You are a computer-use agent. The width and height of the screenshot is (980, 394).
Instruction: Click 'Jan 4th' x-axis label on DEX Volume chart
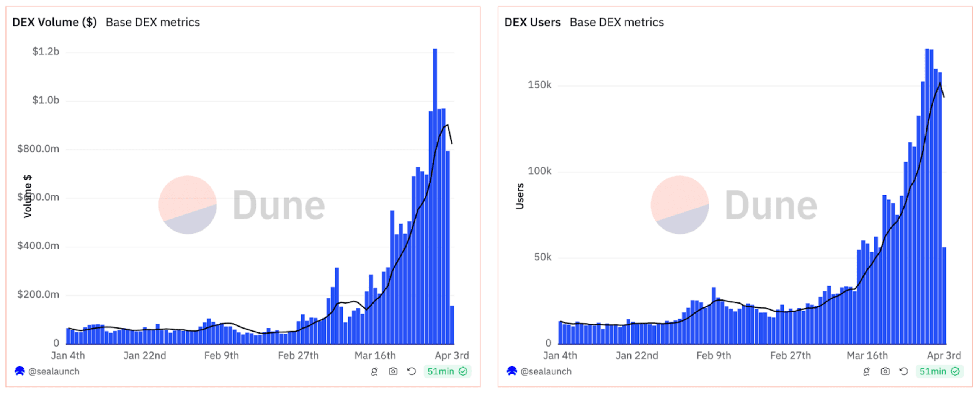pos(68,355)
